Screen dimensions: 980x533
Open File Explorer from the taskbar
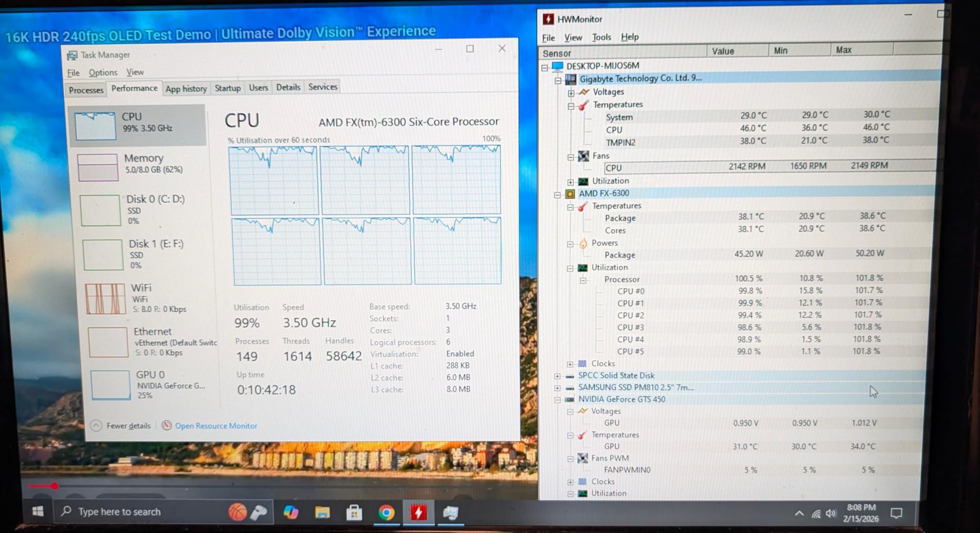click(322, 513)
